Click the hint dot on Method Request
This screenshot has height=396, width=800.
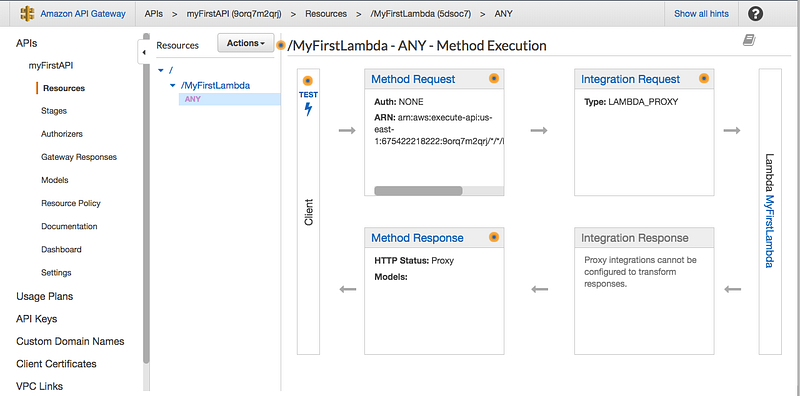(493, 79)
